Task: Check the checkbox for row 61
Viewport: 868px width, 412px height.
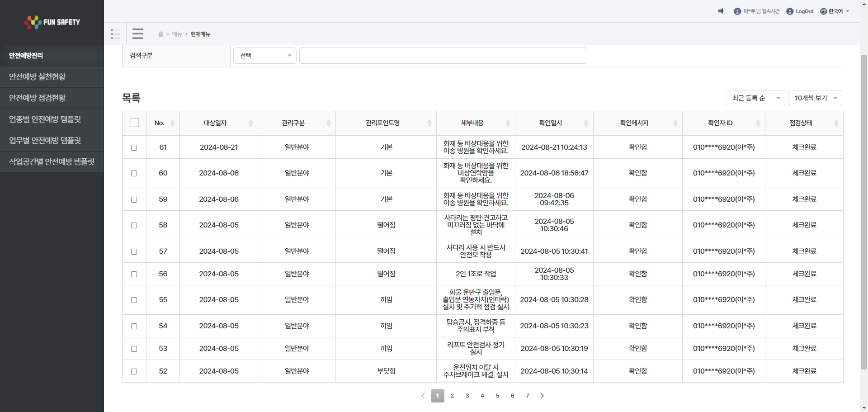Action: click(x=134, y=147)
